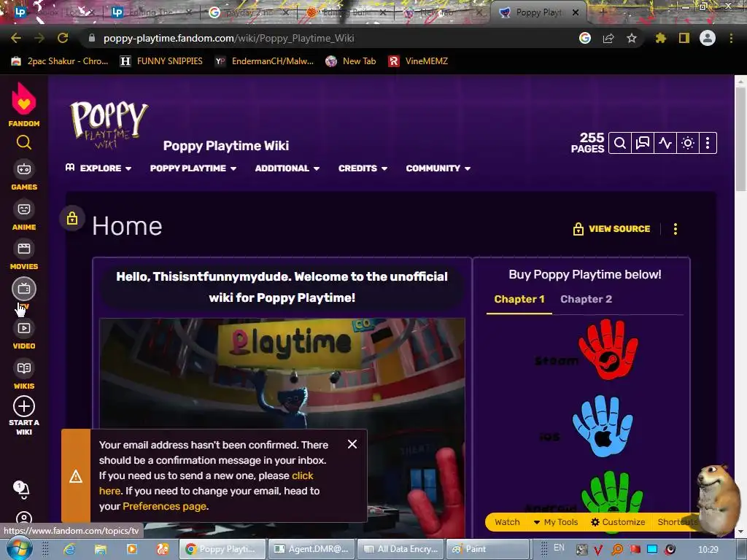Switch to the payday 2 Google tab
Screen dimensions: 747x560
click(x=248, y=12)
